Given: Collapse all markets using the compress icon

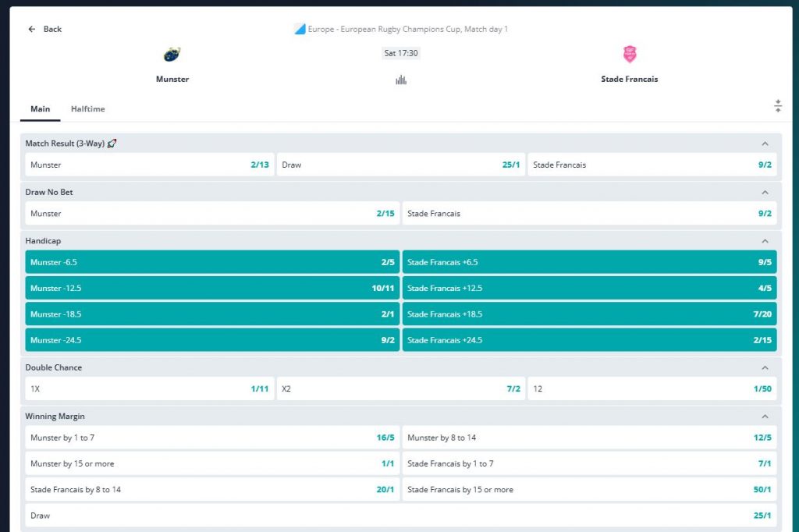Looking at the screenshot, I should 778,106.
